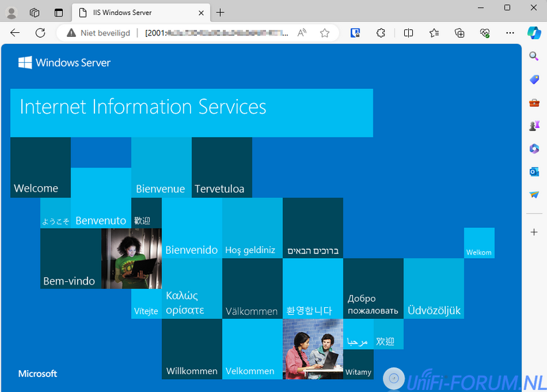Click the Welcome tile
547x392 pixels.
(40, 168)
